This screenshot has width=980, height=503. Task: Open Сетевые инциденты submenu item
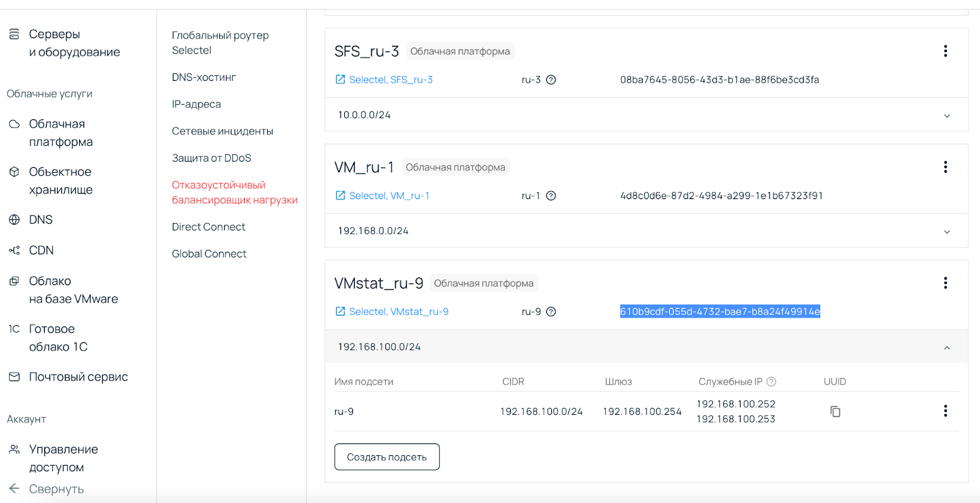pyautogui.click(x=222, y=131)
